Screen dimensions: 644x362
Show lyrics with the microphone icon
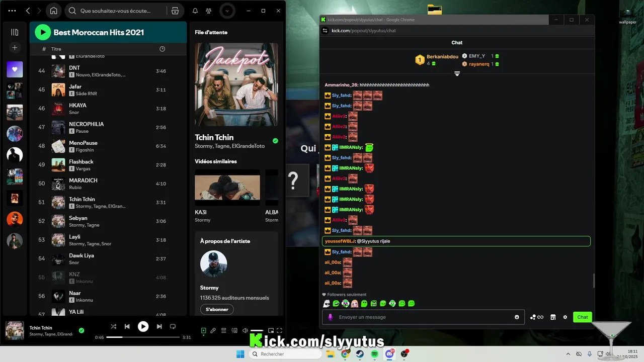pos(213,330)
